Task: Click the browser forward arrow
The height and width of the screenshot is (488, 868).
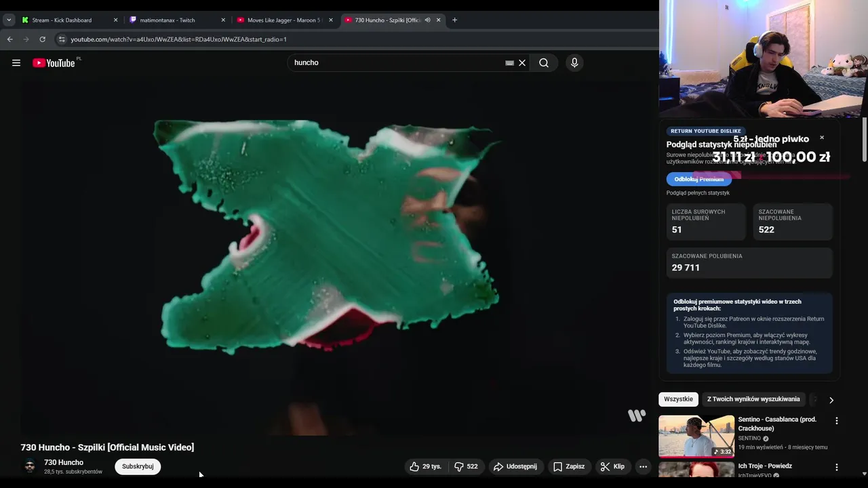Action: click(26, 39)
